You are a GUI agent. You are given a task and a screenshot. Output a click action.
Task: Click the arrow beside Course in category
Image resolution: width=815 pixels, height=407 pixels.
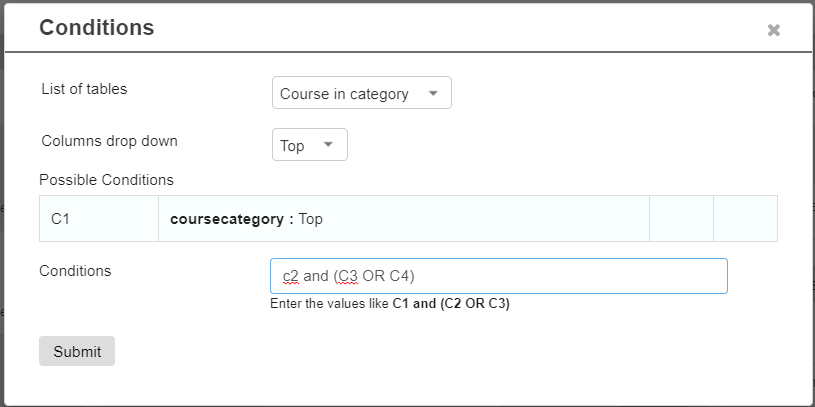click(432, 94)
